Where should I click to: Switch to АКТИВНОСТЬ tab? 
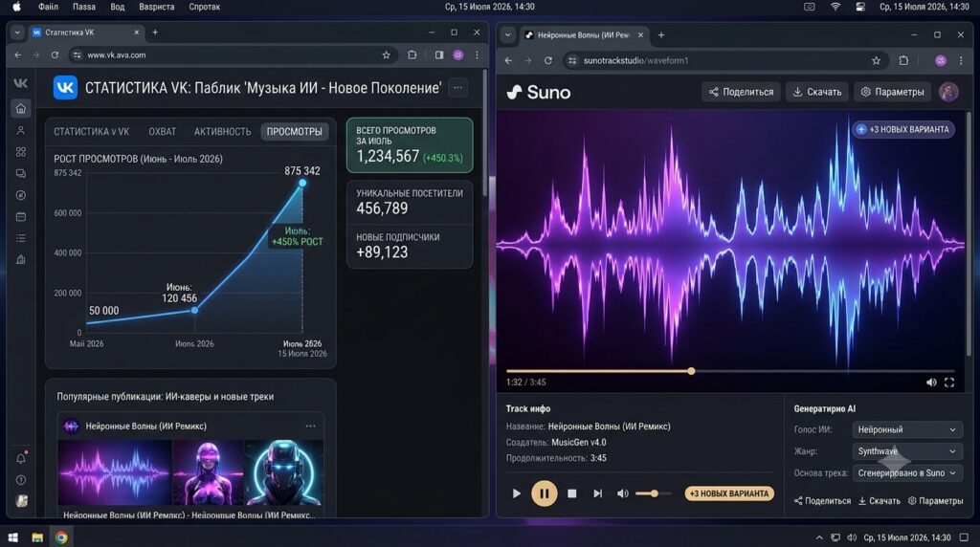(222, 132)
